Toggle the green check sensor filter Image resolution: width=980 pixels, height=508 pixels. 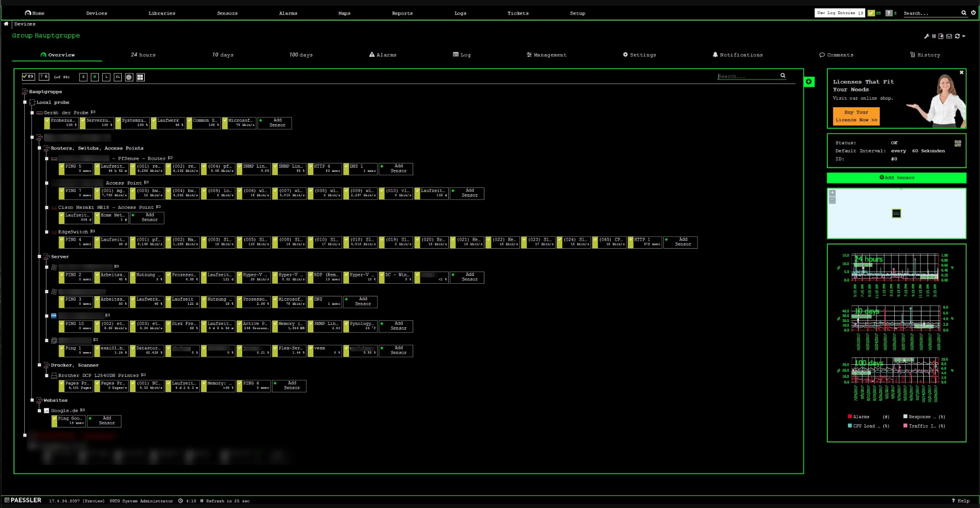coord(28,77)
